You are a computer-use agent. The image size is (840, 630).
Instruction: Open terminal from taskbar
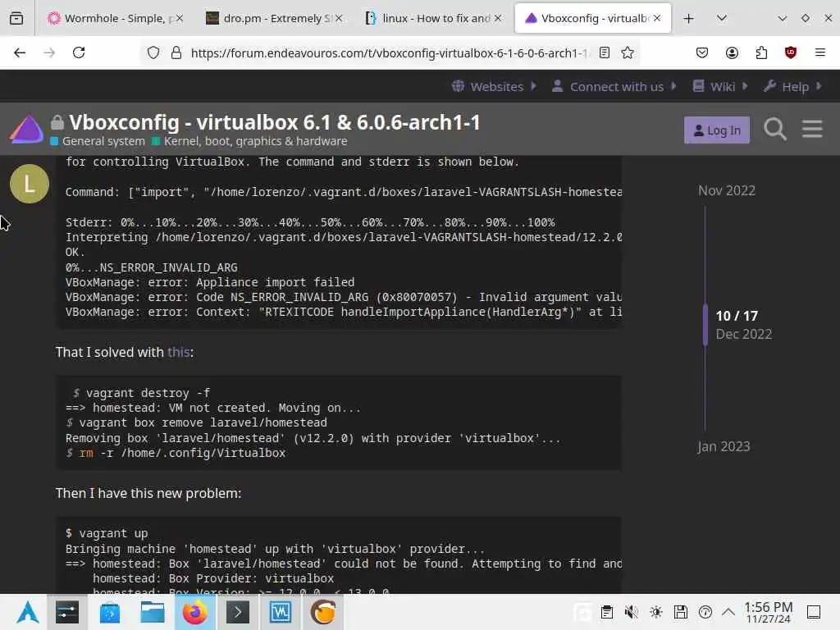(x=238, y=612)
